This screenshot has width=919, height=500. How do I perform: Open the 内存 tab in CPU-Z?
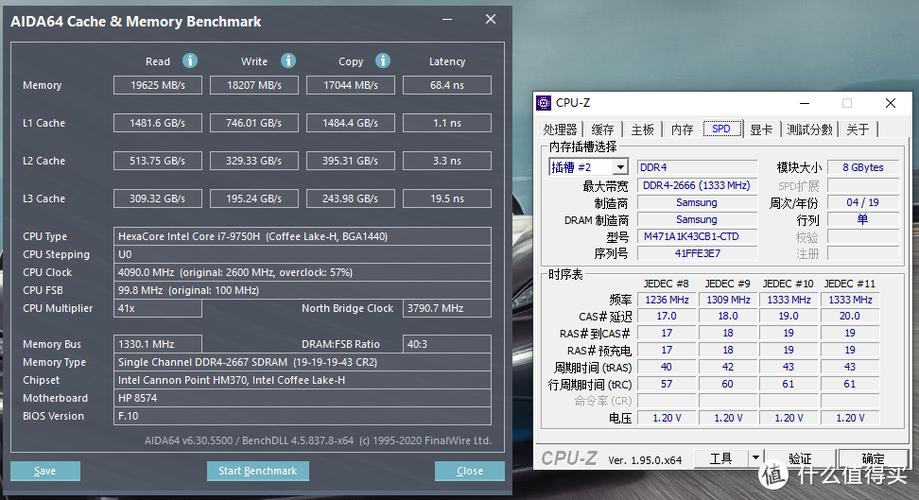(x=682, y=129)
